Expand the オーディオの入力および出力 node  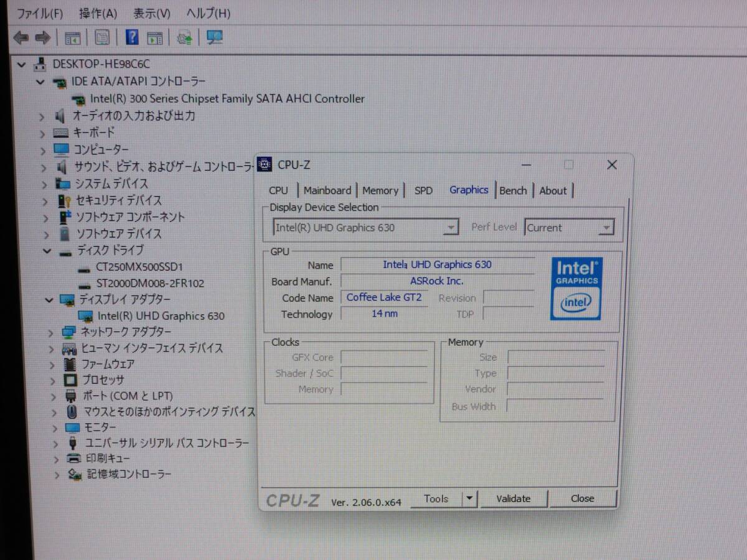(x=42, y=116)
